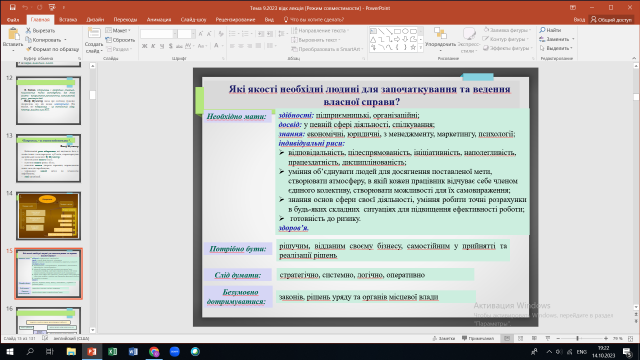Toggle italic К formatting
This screenshot has width=640, height=360.
tap(153, 46)
